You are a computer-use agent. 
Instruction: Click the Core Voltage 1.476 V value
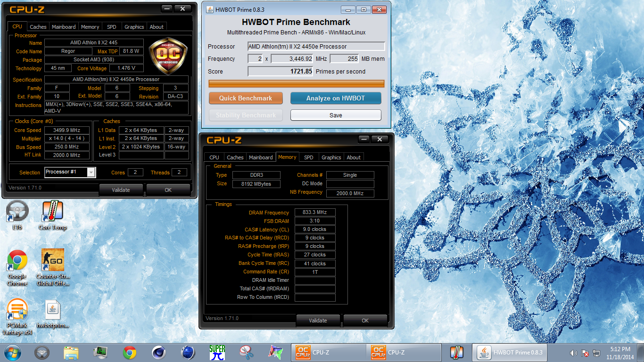click(x=126, y=68)
